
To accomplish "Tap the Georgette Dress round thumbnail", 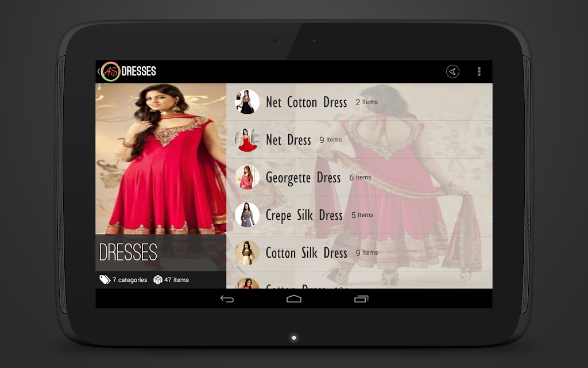I will (247, 177).
